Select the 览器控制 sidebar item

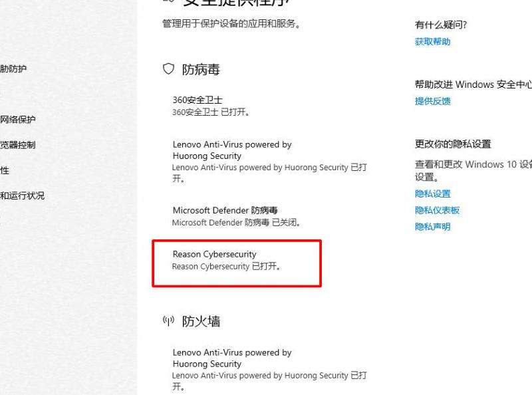[18, 145]
